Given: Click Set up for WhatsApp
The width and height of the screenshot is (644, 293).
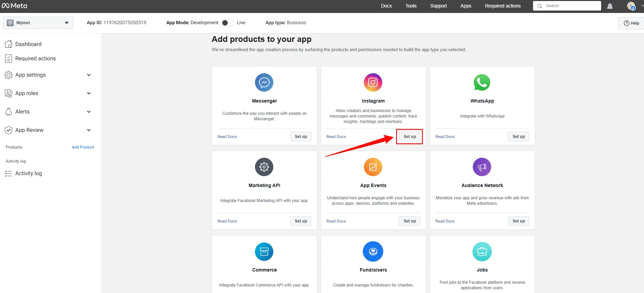Looking at the screenshot, I should click(x=519, y=137).
